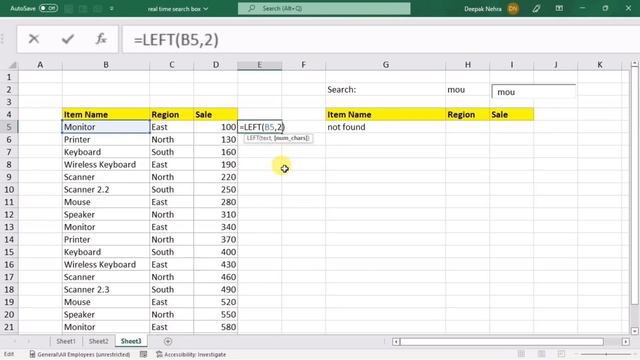Click the zoom slider in the status bar

[x=606, y=354]
